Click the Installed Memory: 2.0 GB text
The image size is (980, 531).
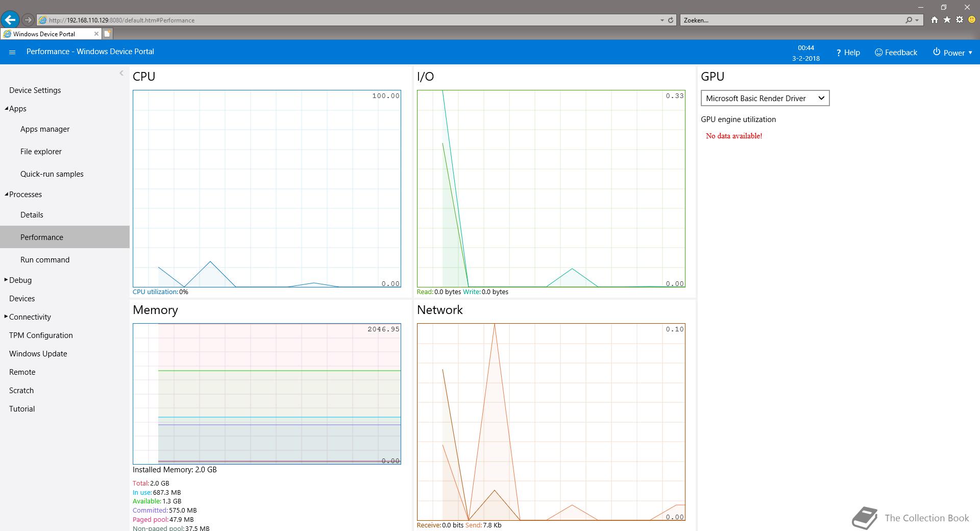point(175,470)
